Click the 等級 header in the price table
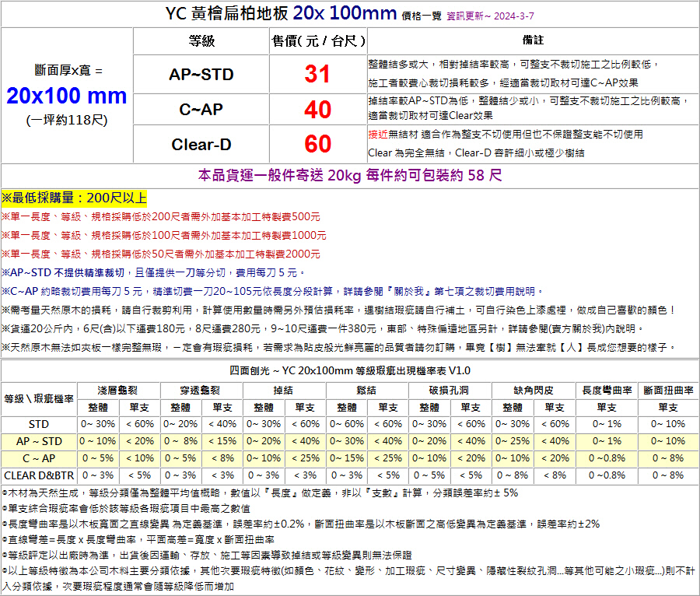Viewport: 700px width, 596px height. (201, 40)
